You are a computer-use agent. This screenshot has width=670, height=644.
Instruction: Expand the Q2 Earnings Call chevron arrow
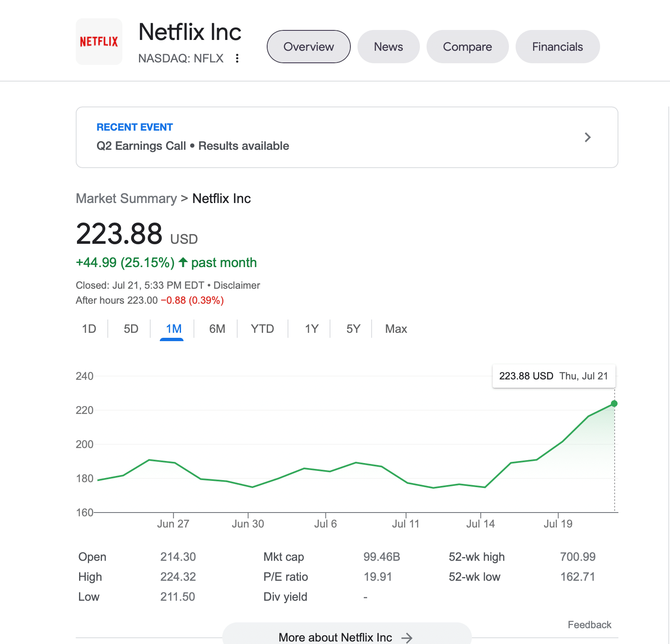(588, 137)
